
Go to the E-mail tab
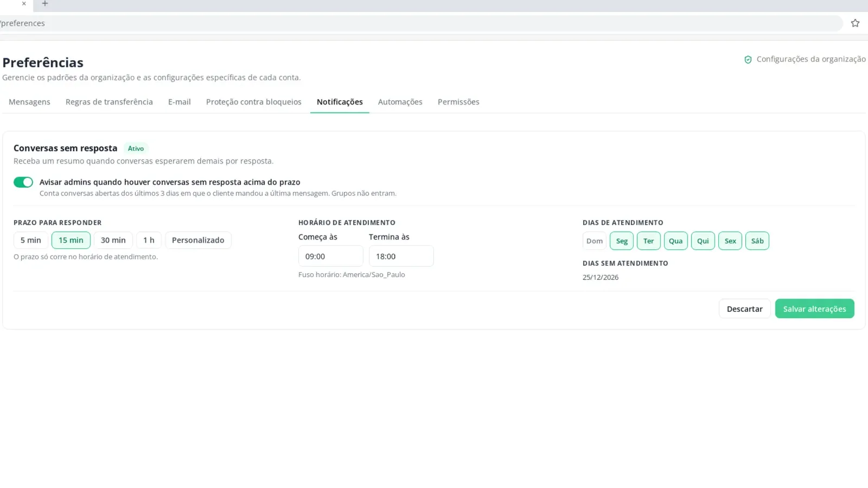coord(180,102)
